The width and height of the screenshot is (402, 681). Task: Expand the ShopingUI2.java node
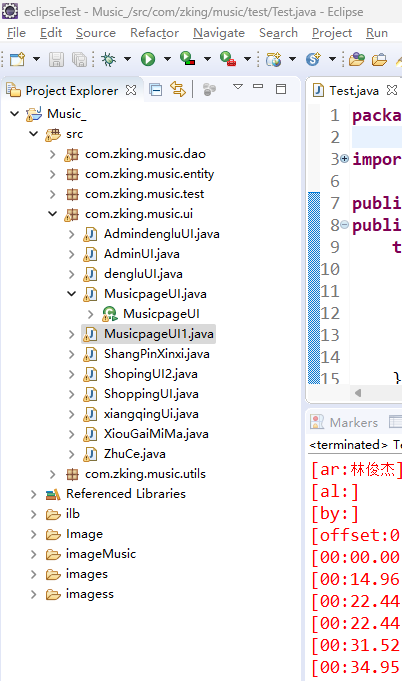click(72, 374)
